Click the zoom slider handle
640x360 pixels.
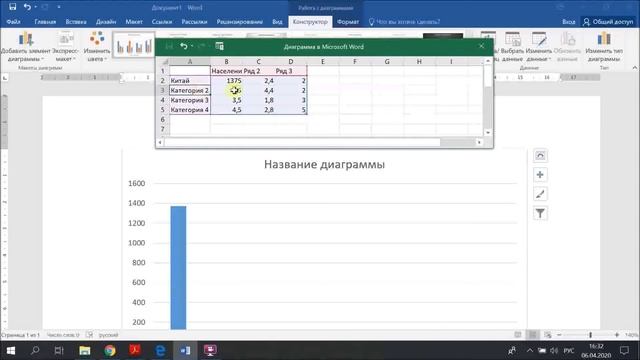[590, 335]
